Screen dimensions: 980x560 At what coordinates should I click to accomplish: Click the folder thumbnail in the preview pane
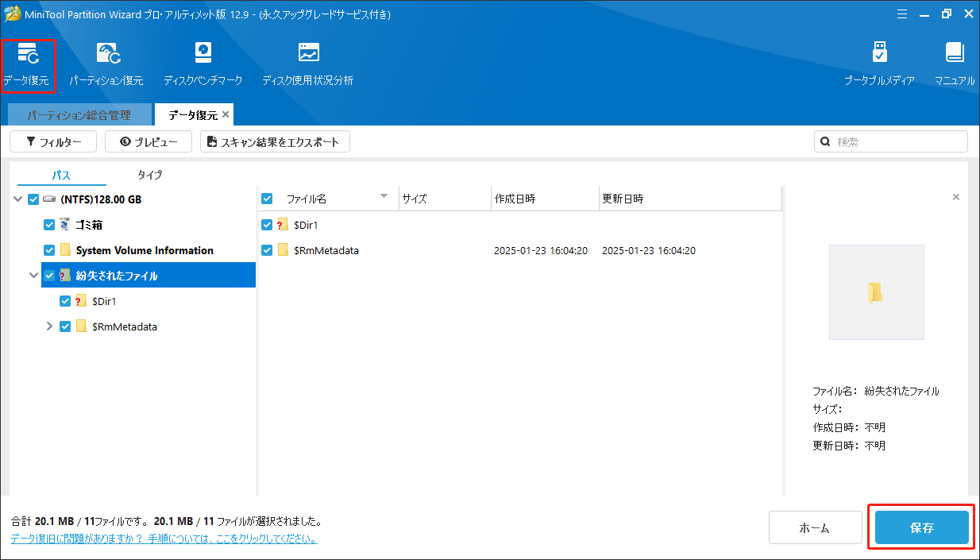877,292
